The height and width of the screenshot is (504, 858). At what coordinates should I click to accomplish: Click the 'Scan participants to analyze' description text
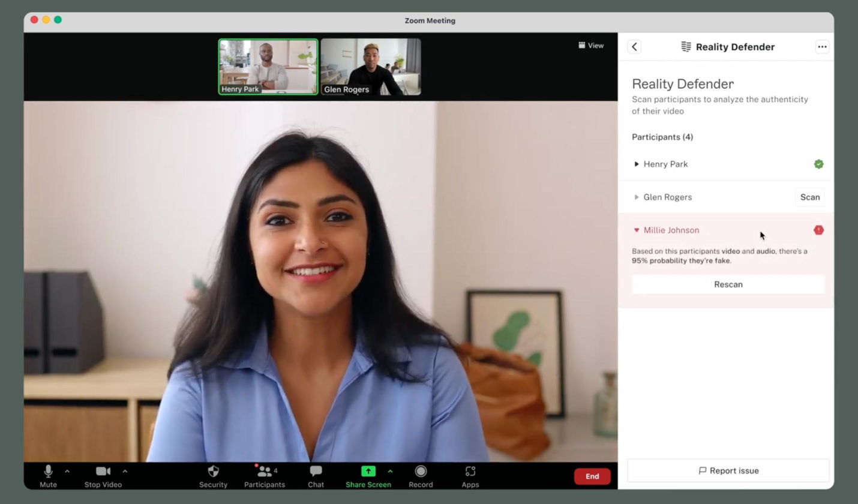[720, 105]
